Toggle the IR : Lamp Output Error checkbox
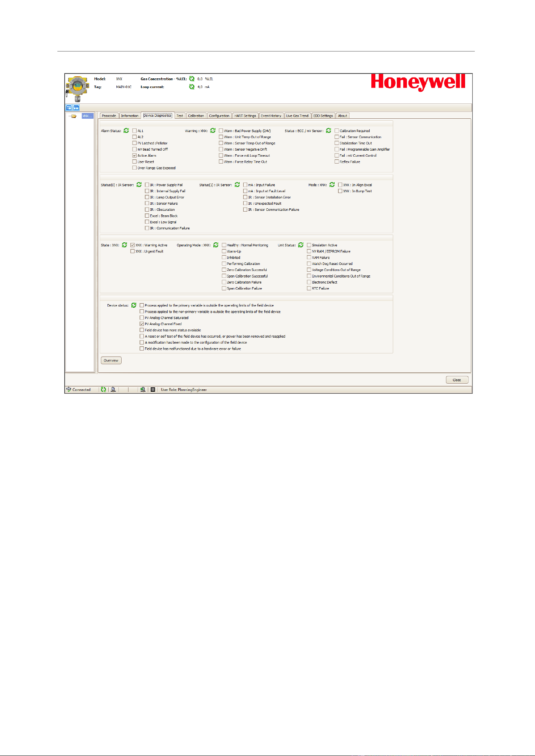 (x=147, y=197)
